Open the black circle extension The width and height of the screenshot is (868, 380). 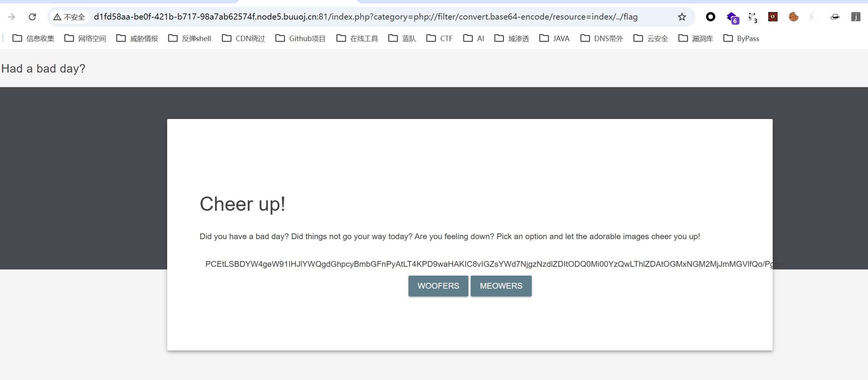(710, 17)
